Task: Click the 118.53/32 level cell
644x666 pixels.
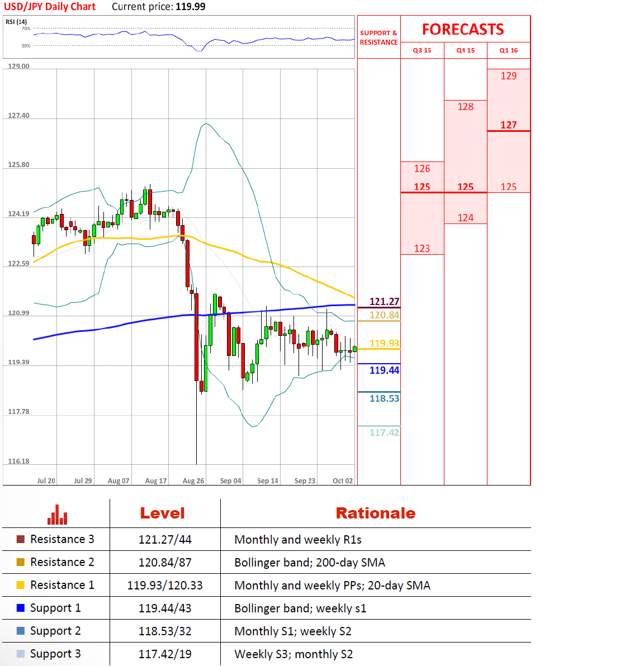Action: (165, 631)
